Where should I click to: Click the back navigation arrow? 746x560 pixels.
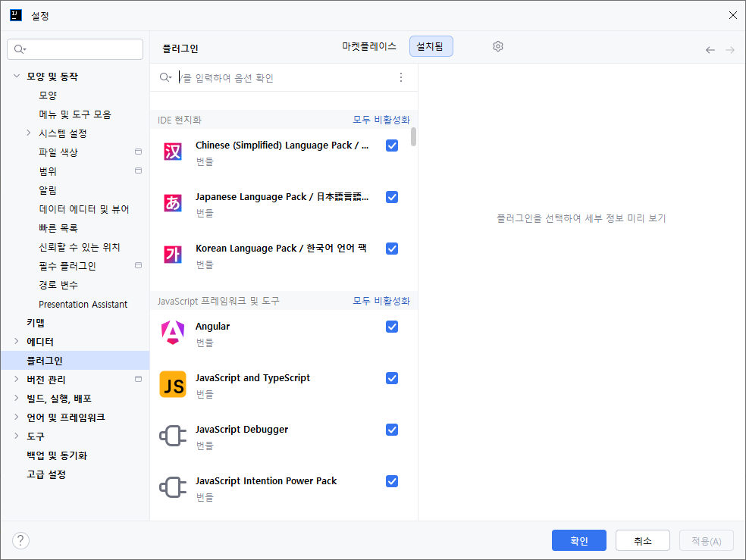710,50
